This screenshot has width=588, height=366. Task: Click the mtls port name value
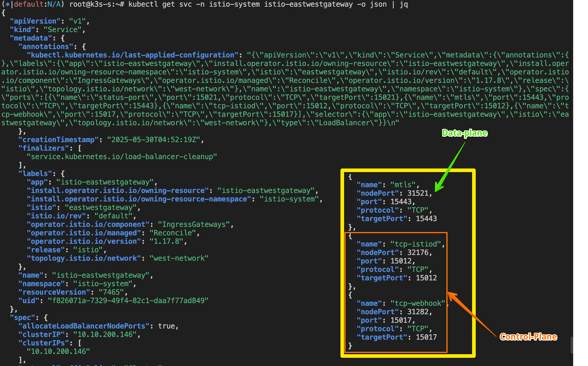tap(402, 185)
